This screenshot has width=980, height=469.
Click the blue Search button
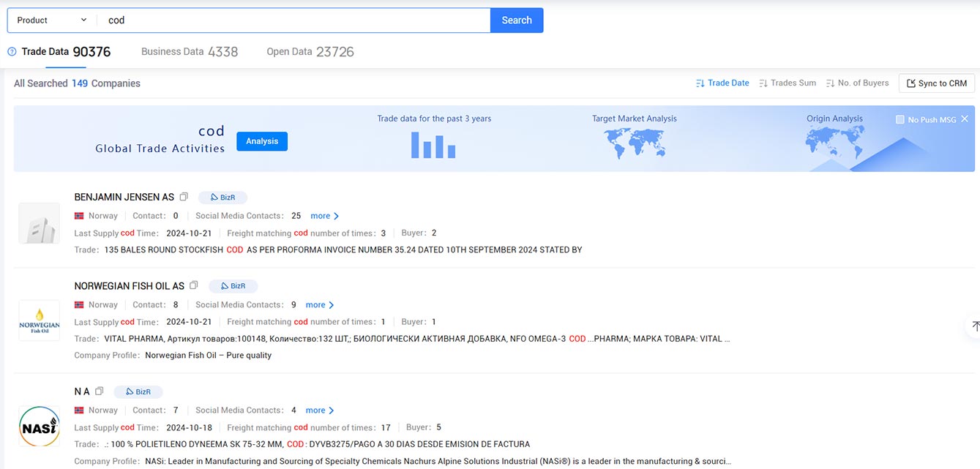517,20
